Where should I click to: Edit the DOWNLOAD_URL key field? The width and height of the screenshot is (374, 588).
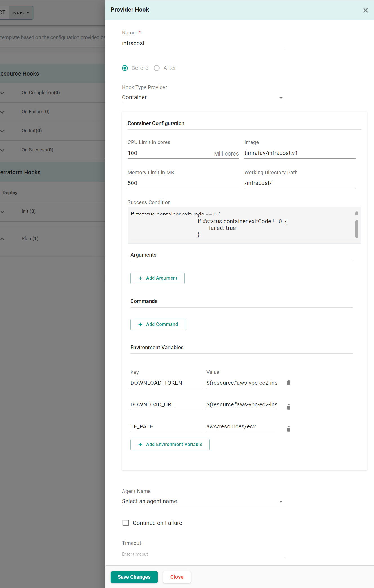coord(165,405)
